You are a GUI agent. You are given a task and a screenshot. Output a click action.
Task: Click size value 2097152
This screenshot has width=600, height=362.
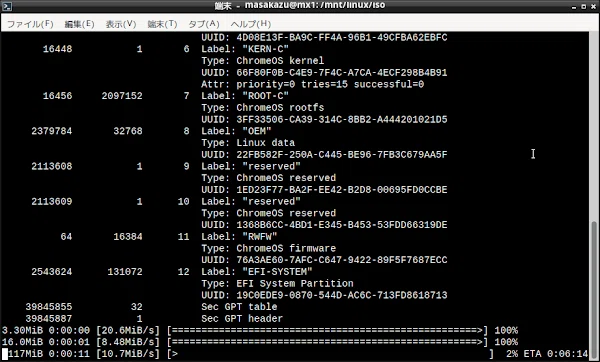[122, 96]
